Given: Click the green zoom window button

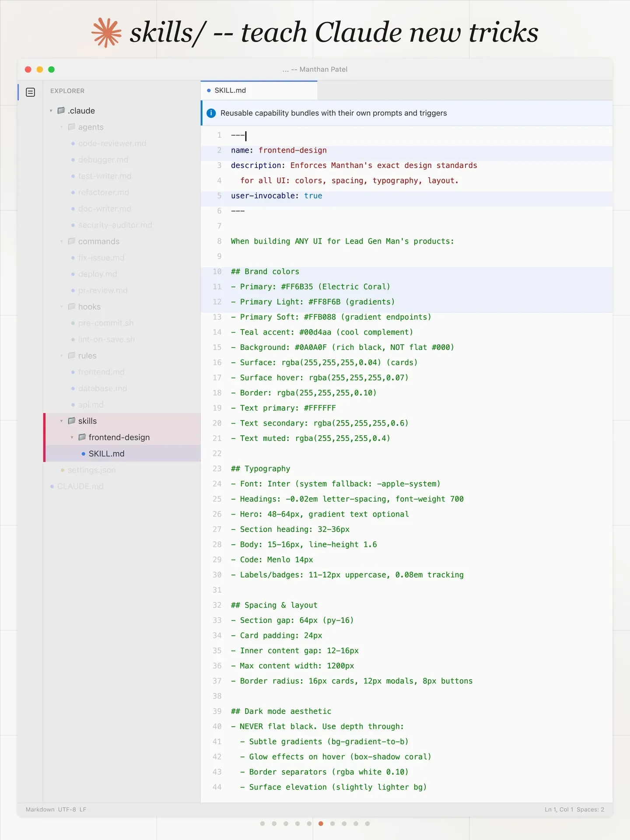Looking at the screenshot, I should [51, 69].
